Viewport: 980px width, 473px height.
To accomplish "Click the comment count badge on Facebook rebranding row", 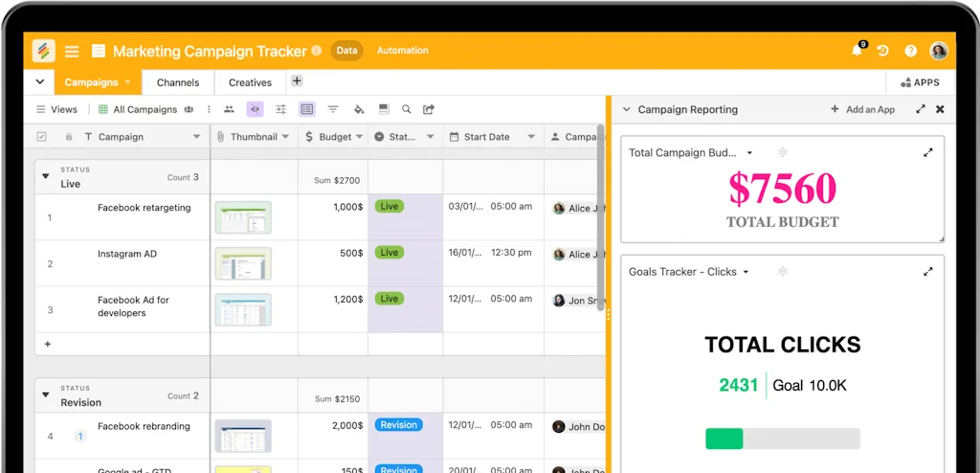I will click(80, 436).
